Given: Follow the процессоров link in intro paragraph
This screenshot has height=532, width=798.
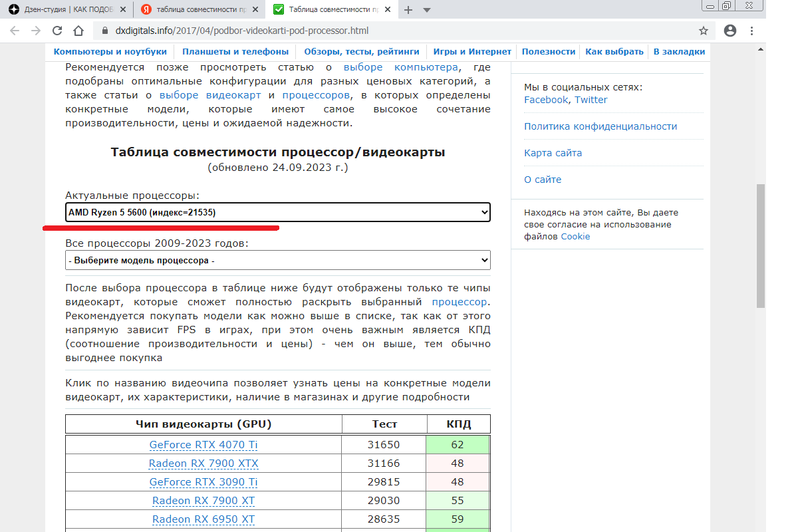Looking at the screenshot, I should point(316,95).
